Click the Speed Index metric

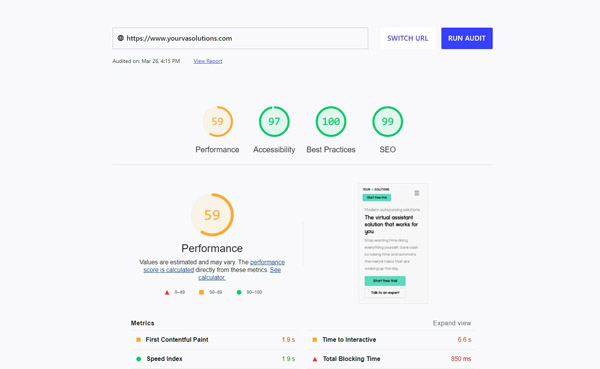click(x=164, y=359)
